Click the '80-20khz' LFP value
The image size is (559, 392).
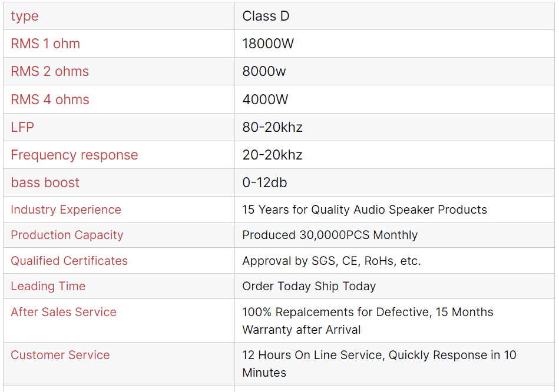click(x=272, y=127)
